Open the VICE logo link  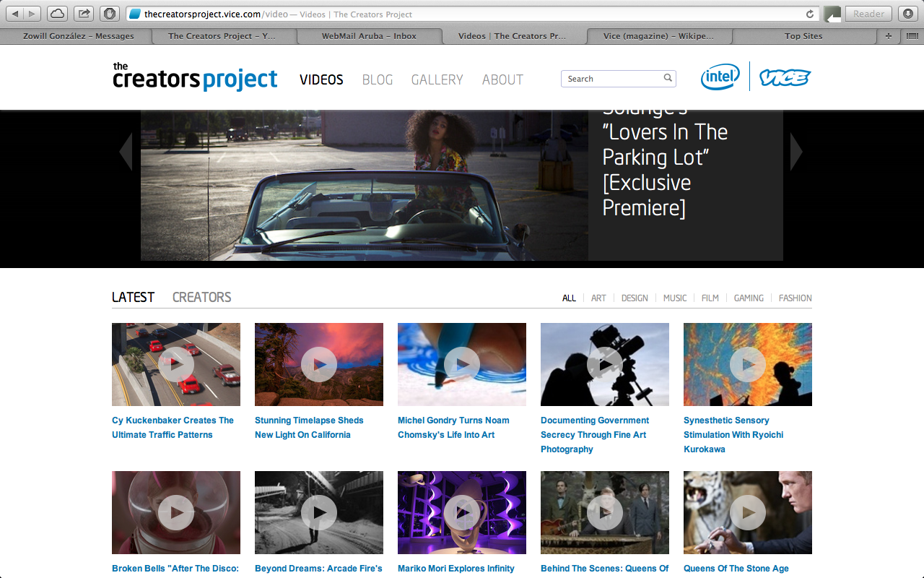coord(785,77)
